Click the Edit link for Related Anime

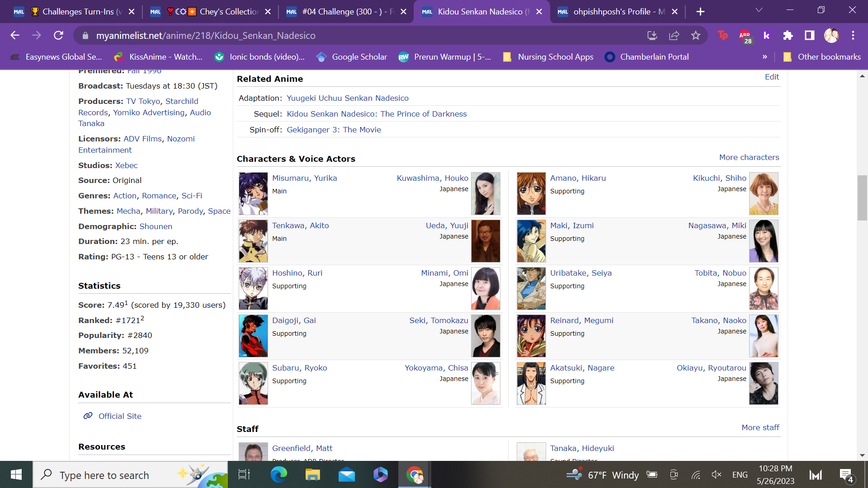[x=771, y=77]
